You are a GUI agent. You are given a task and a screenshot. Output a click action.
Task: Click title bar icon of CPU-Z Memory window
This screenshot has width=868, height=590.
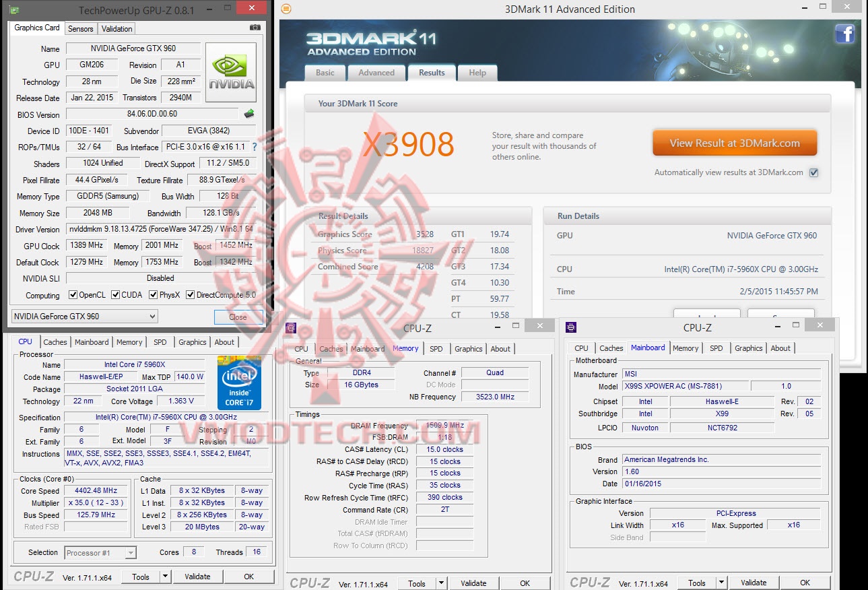coord(291,328)
